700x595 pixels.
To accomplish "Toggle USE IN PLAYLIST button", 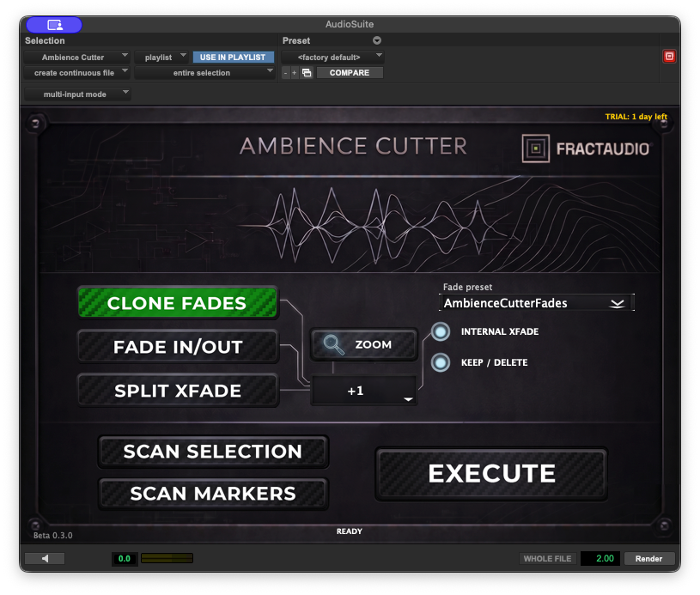I will tap(233, 58).
